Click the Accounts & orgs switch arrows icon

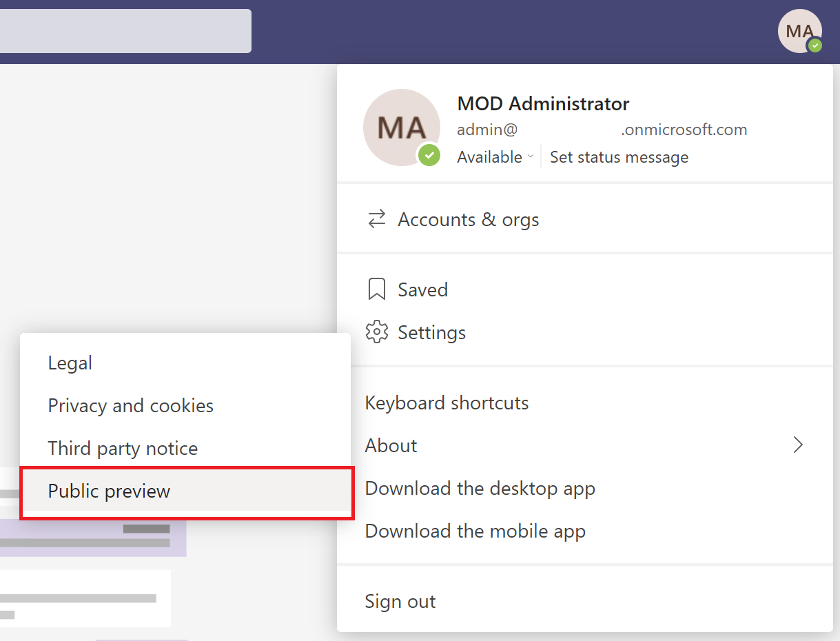tap(377, 220)
